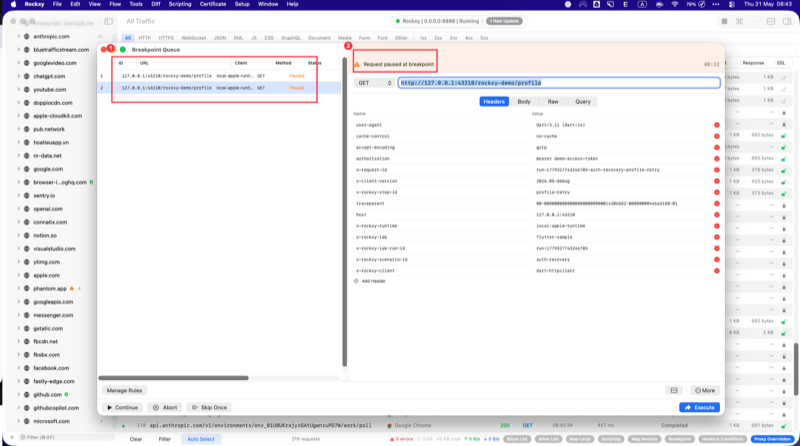Switch to the Headers tab

(494, 102)
